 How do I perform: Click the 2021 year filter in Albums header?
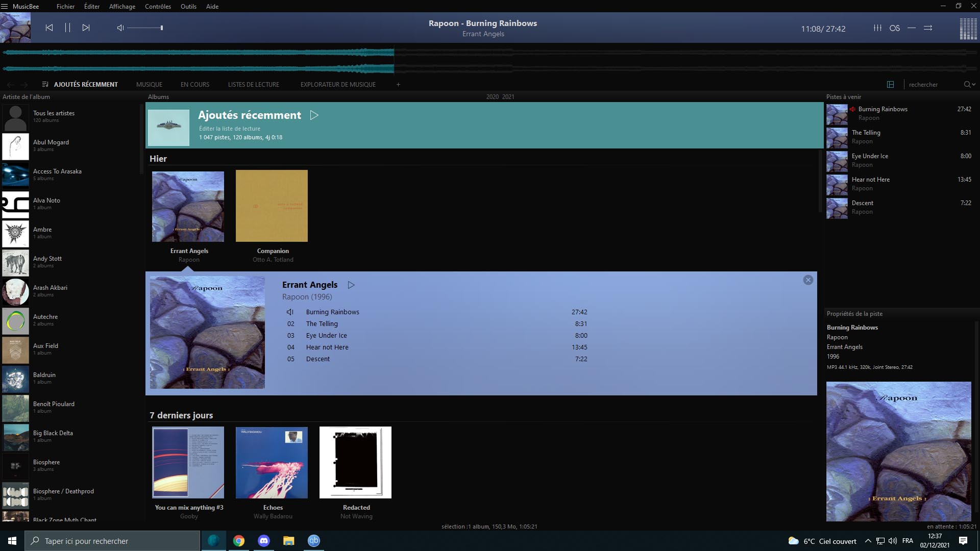(508, 97)
